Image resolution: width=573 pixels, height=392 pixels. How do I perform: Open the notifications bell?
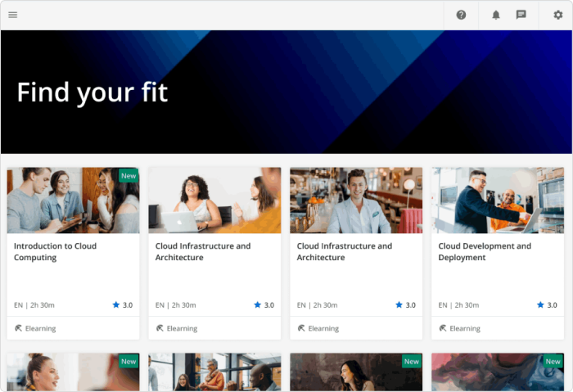[x=496, y=15]
